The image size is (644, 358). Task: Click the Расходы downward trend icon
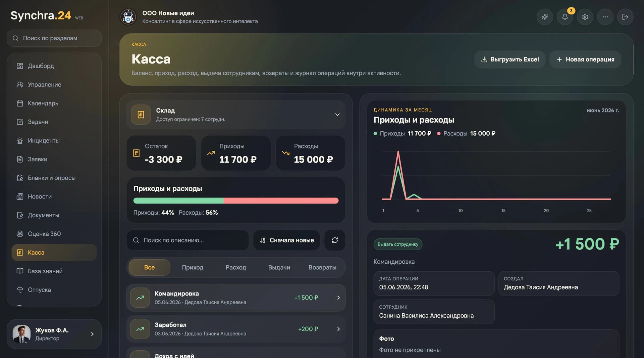coord(286,153)
